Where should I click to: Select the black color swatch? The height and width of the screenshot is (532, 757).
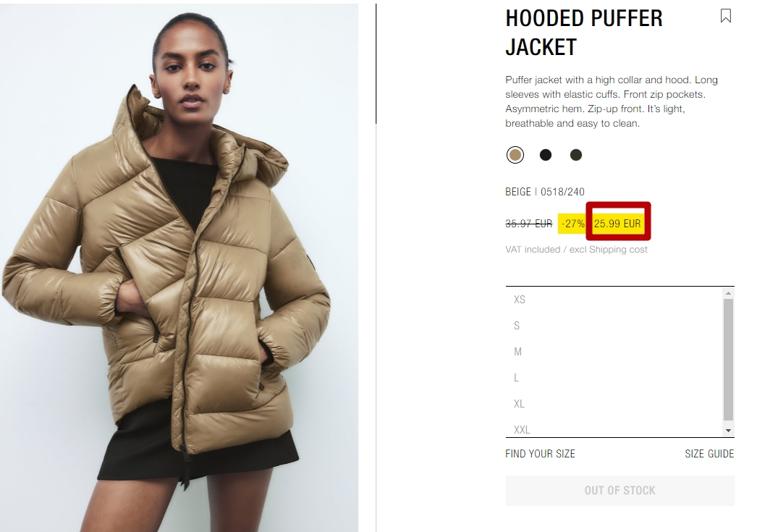(546, 155)
